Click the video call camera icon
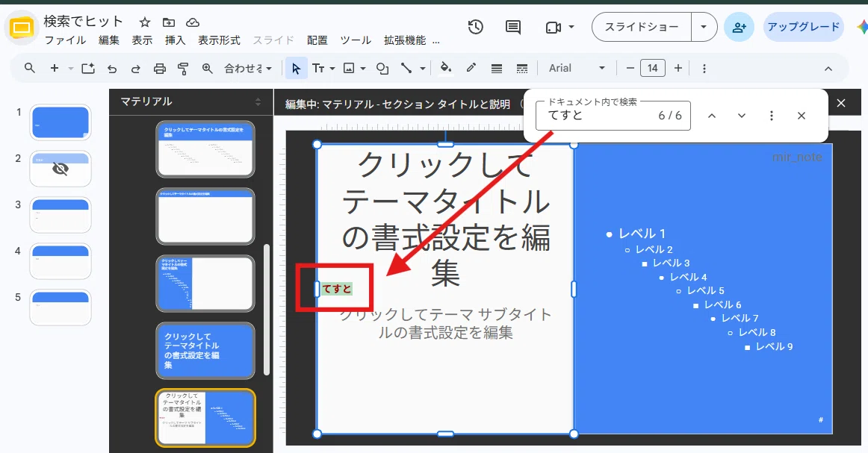Viewport: 868px width, 453px height. (x=553, y=27)
